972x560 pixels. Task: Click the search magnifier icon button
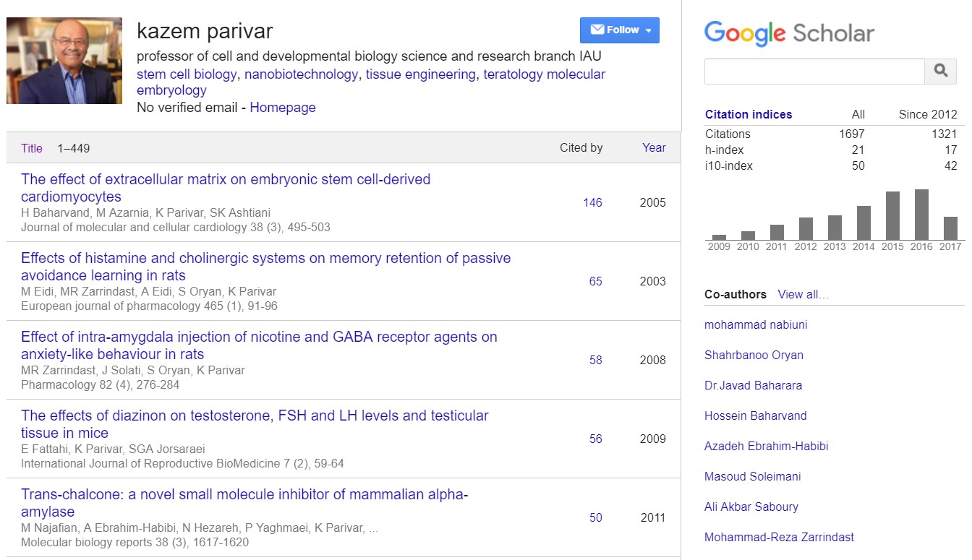[940, 71]
